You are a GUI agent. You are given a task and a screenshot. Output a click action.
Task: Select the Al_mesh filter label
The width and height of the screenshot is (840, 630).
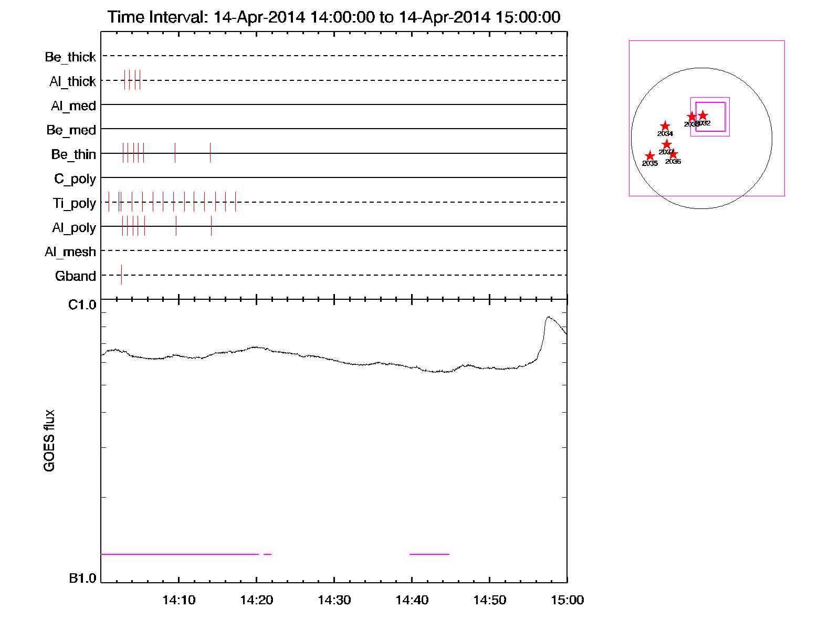click(70, 252)
